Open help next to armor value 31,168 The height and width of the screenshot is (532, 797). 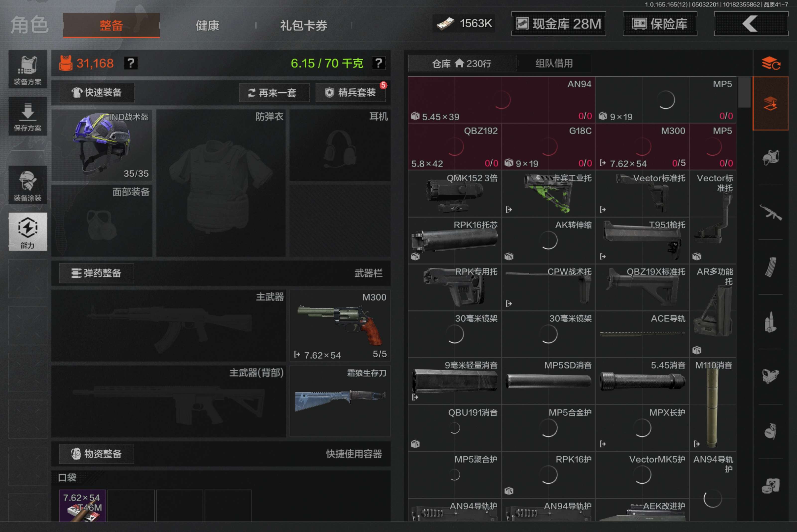point(131,63)
